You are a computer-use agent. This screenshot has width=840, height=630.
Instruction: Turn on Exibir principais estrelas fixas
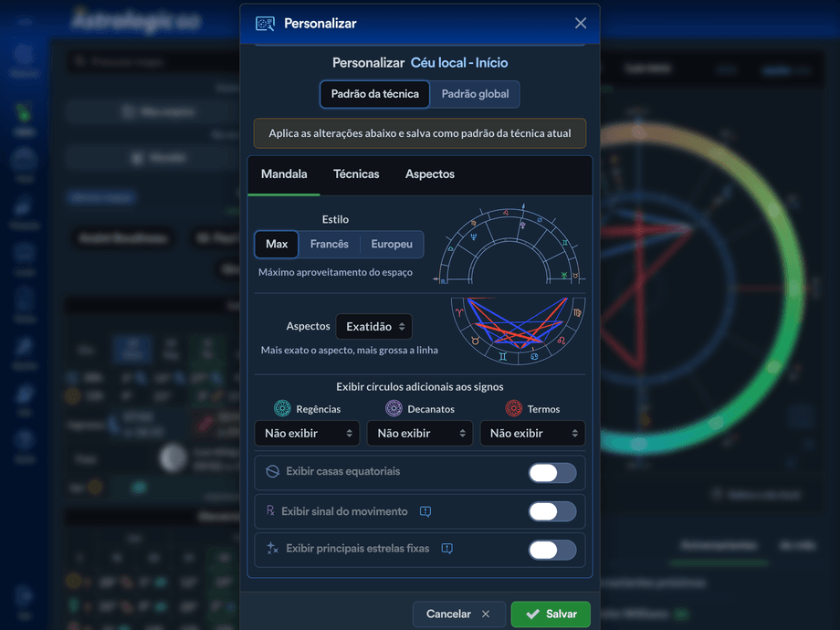[x=552, y=551]
